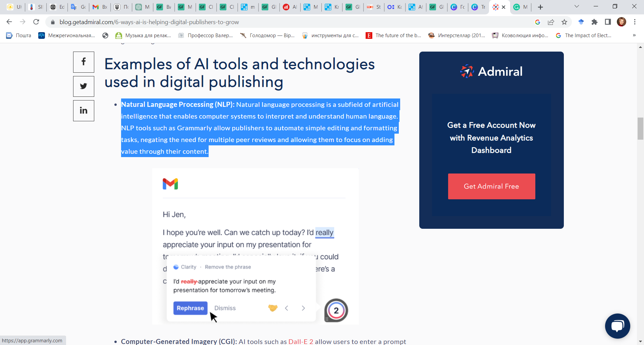Viewport: 644px width, 345px height.
Task: View site security lock info
Action: point(53,22)
